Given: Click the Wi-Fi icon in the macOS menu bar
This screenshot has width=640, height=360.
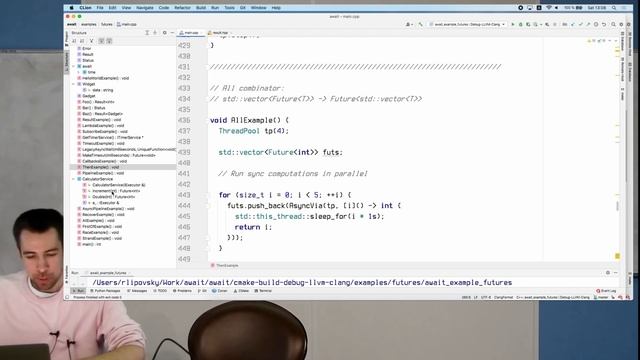Looking at the screenshot, I should [x=549, y=8].
